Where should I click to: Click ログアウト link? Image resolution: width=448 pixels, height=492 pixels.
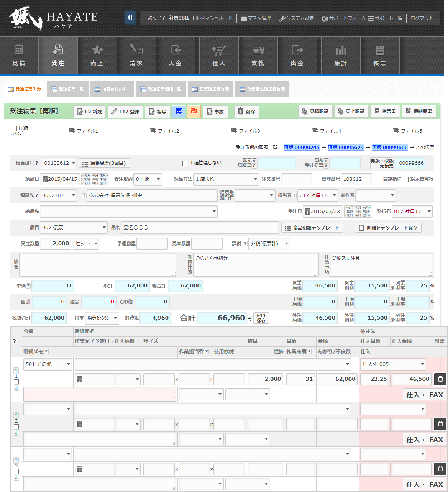click(422, 18)
